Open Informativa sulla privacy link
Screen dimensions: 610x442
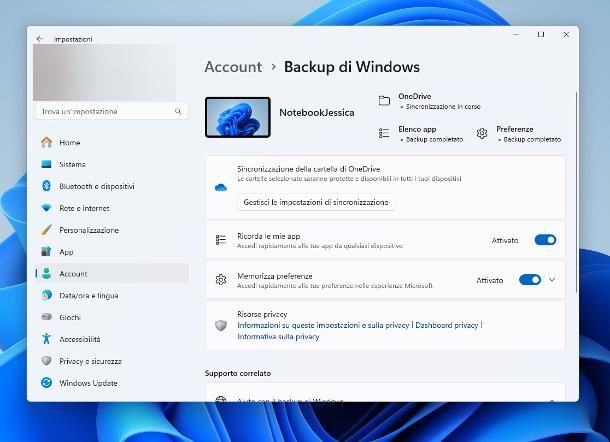[x=278, y=337]
